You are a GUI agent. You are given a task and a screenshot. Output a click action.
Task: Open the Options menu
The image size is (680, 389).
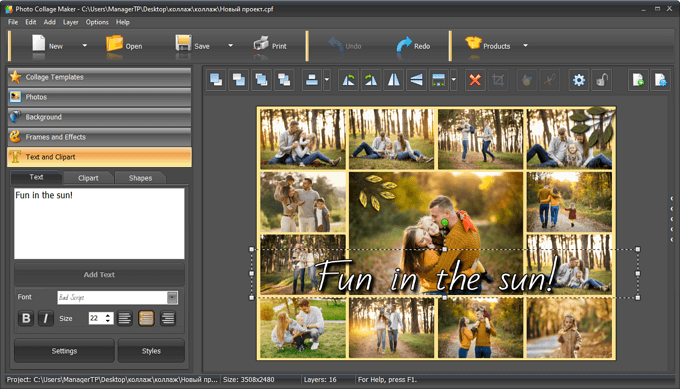(x=97, y=22)
